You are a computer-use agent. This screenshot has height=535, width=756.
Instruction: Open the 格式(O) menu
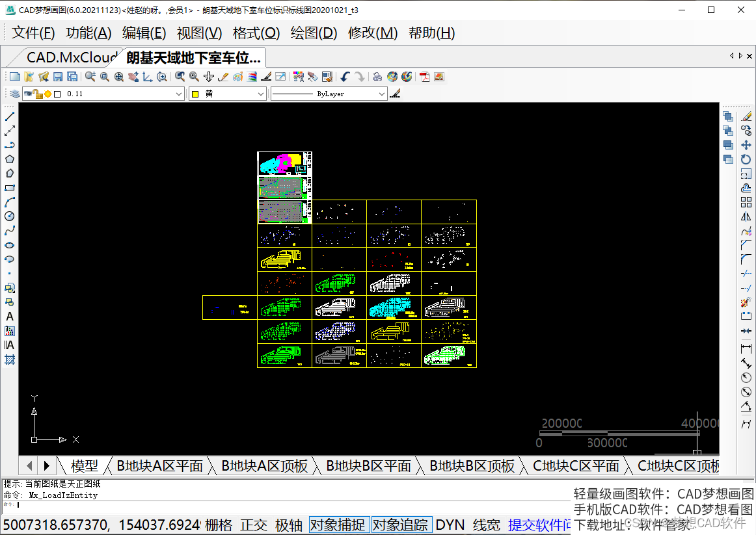(256, 33)
